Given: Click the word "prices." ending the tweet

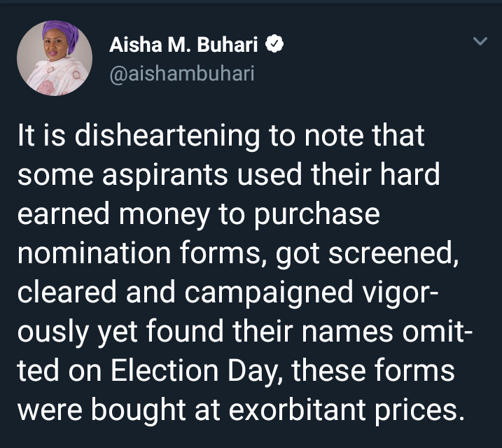Looking at the screenshot, I should click(x=419, y=410).
